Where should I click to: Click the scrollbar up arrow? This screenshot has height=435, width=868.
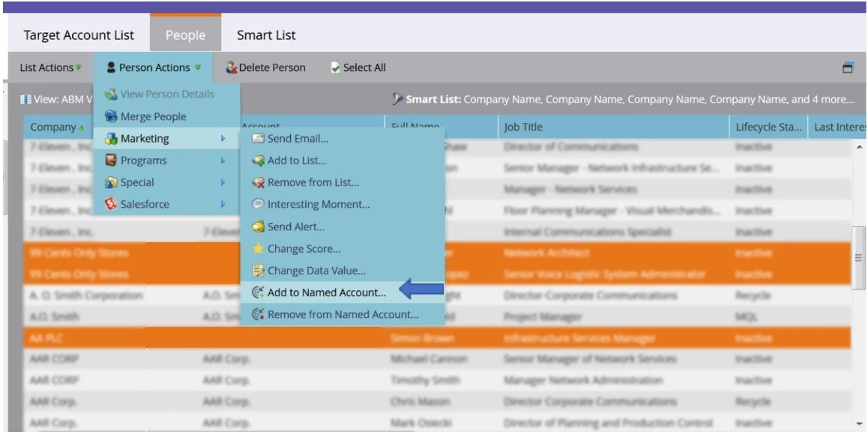point(859,148)
